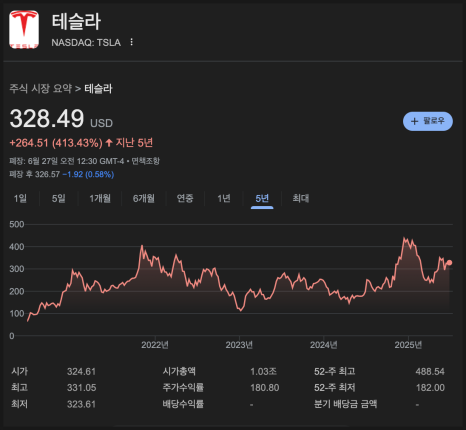Click the 2024년 axis label

point(323,345)
